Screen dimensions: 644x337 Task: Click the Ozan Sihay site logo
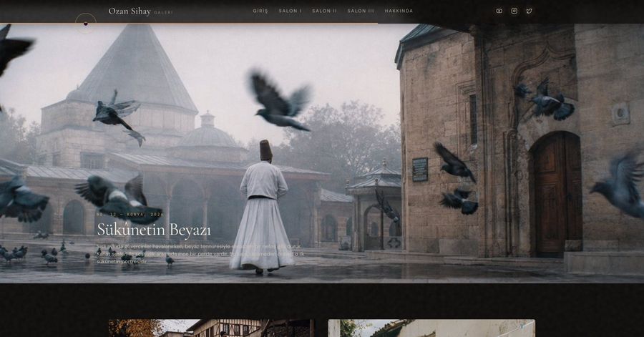[x=130, y=11]
